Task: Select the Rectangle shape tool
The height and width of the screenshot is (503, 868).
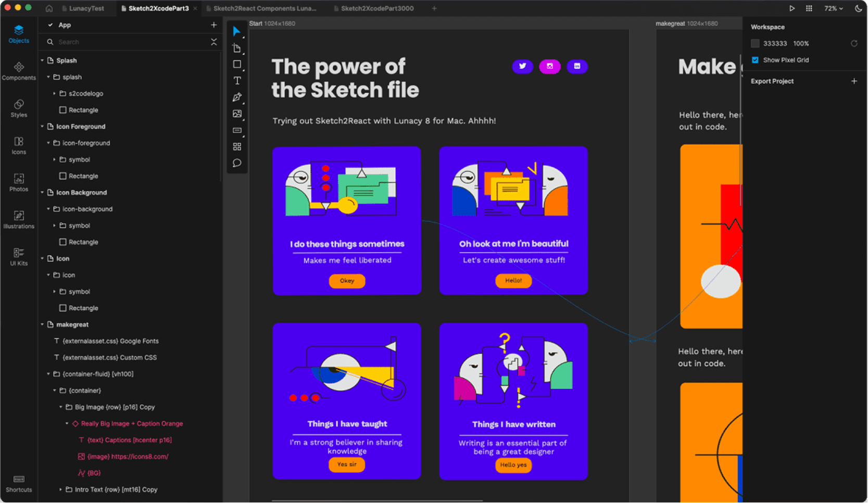Action: coord(237,65)
